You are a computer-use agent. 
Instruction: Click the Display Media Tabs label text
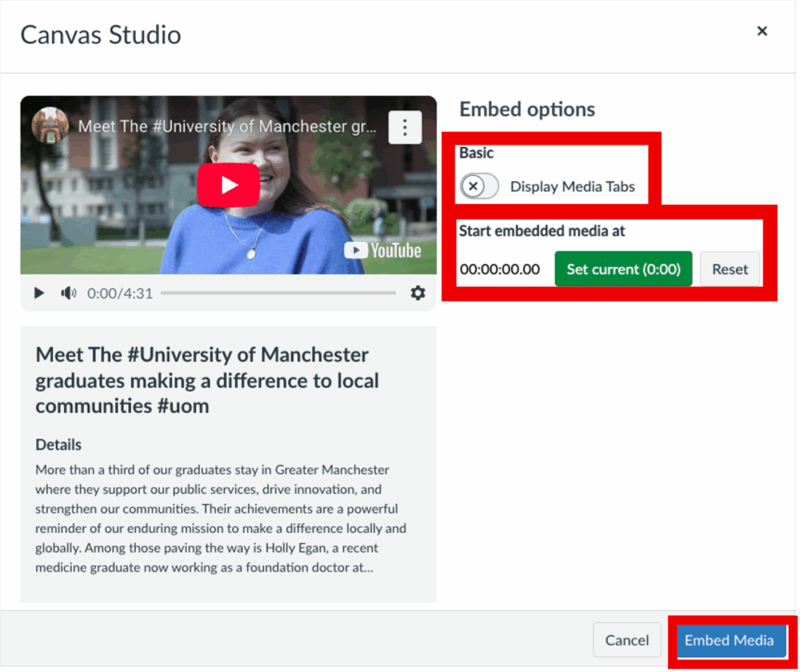coord(572,187)
